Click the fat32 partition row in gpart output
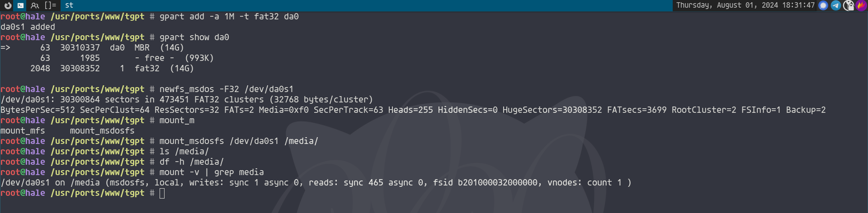 pyautogui.click(x=112, y=69)
